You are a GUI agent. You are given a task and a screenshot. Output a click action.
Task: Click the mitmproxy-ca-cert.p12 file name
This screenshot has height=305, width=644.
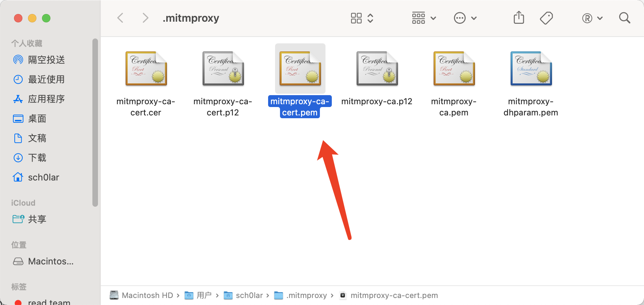click(223, 107)
